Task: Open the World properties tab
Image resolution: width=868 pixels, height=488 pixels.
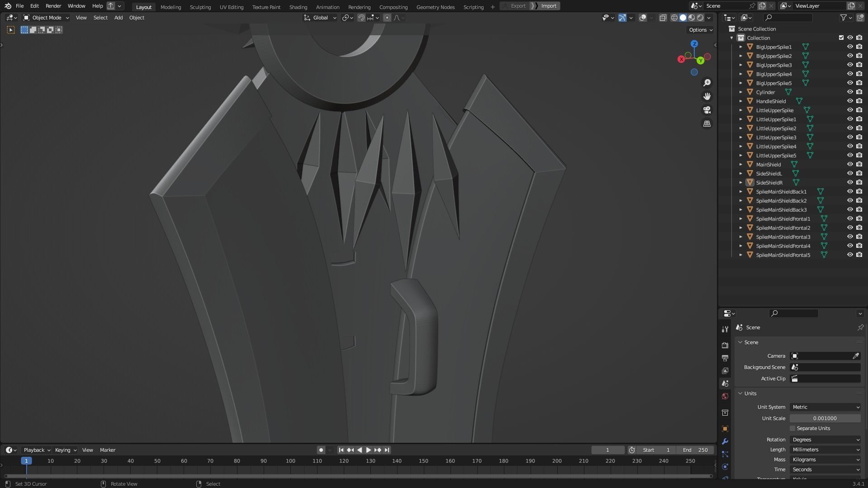Action: (725, 396)
